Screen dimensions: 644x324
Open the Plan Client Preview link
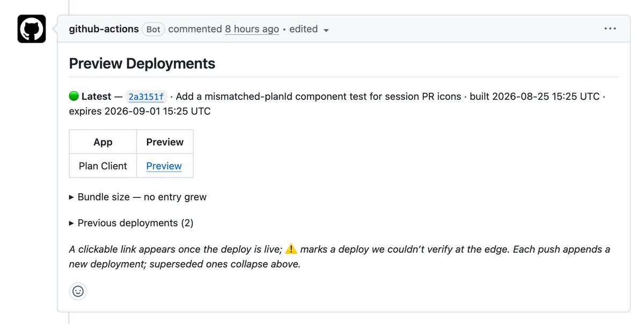pos(164,166)
